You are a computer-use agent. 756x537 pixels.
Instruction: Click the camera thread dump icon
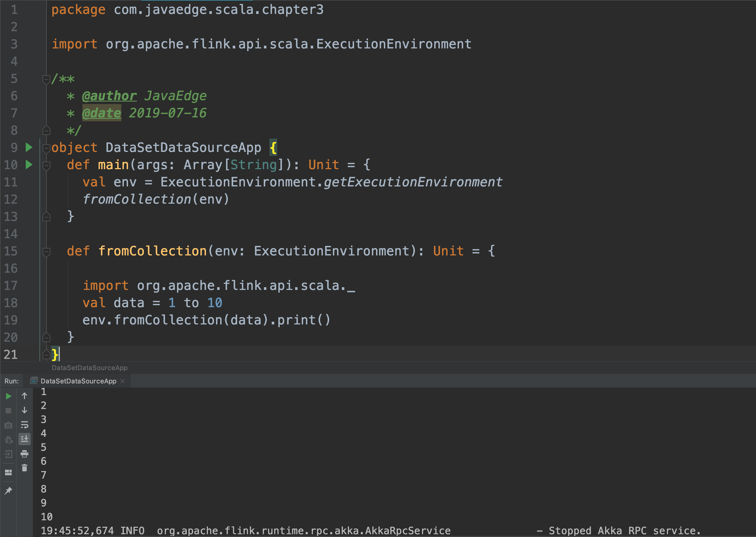(x=9, y=425)
